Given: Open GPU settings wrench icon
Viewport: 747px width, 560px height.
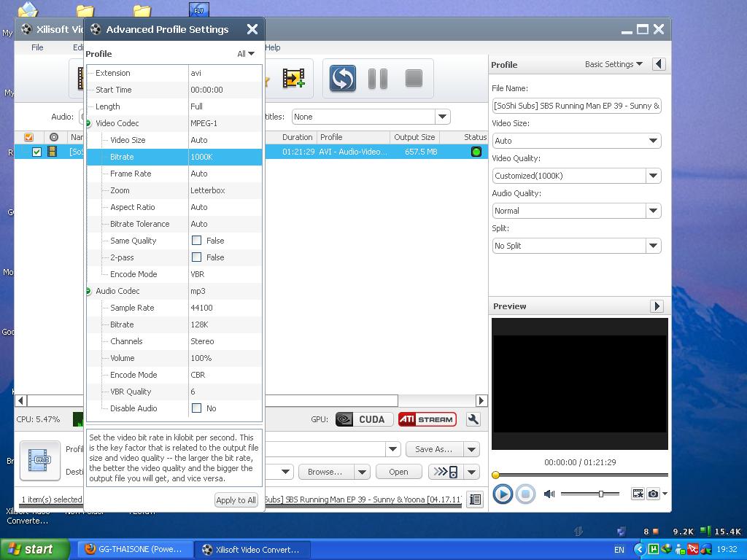Looking at the screenshot, I should point(473,419).
